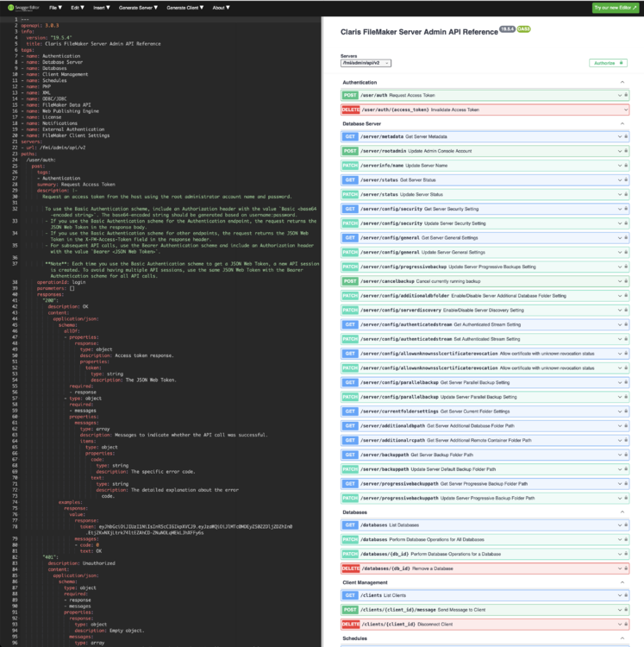
Task: Click editor line '- url: /fmi/admin/api/v2'
Action: (x=53, y=148)
